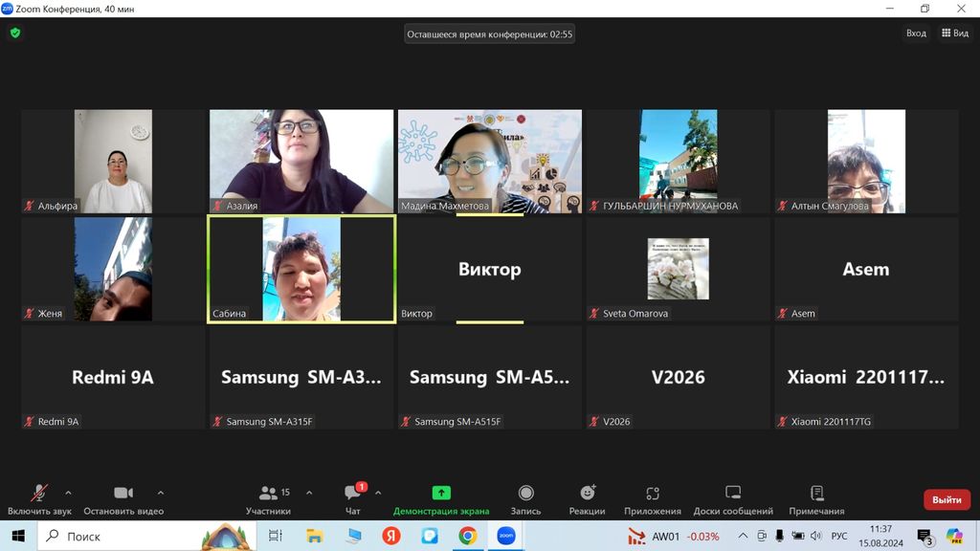The image size is (980, 551).
Task: Open Whiteboards (Доски сообщений) icon
Action: (x=733, y=494)
